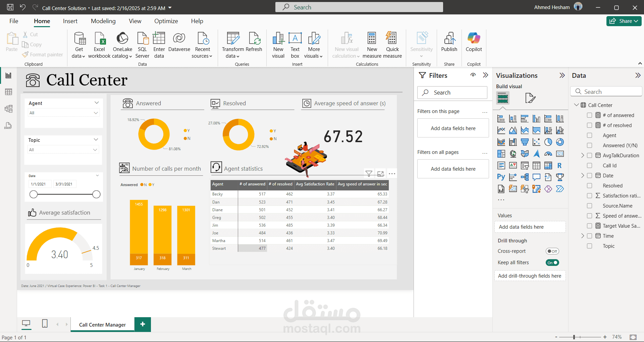Click Recent sources button

tap(202, 45)
